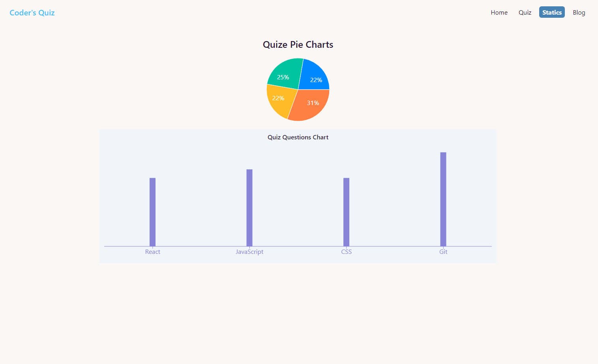Click the Quize Pie Charts heading
Viewport: 598px width, 364px height.
[298, 45]
